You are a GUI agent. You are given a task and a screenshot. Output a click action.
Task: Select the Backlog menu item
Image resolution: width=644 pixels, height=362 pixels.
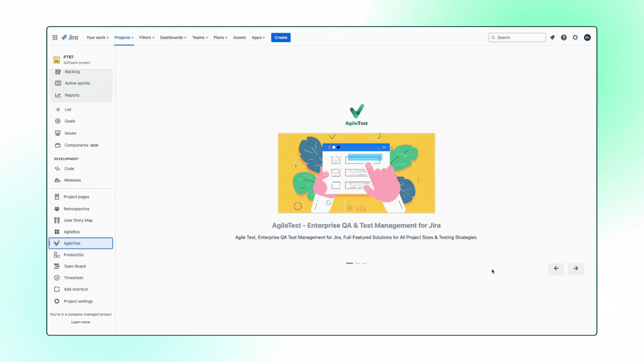pyautogui.click(x=72, y=72)
